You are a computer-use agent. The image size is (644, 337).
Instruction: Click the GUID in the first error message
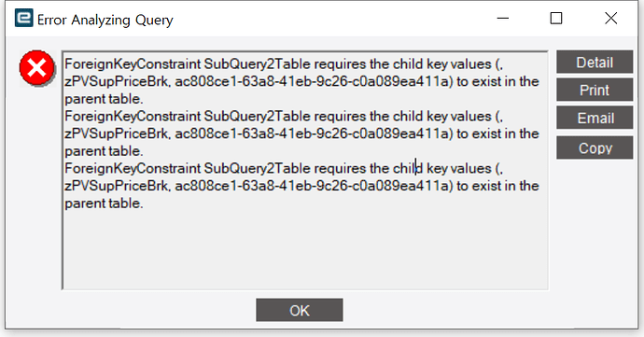[x=312, y=82]
